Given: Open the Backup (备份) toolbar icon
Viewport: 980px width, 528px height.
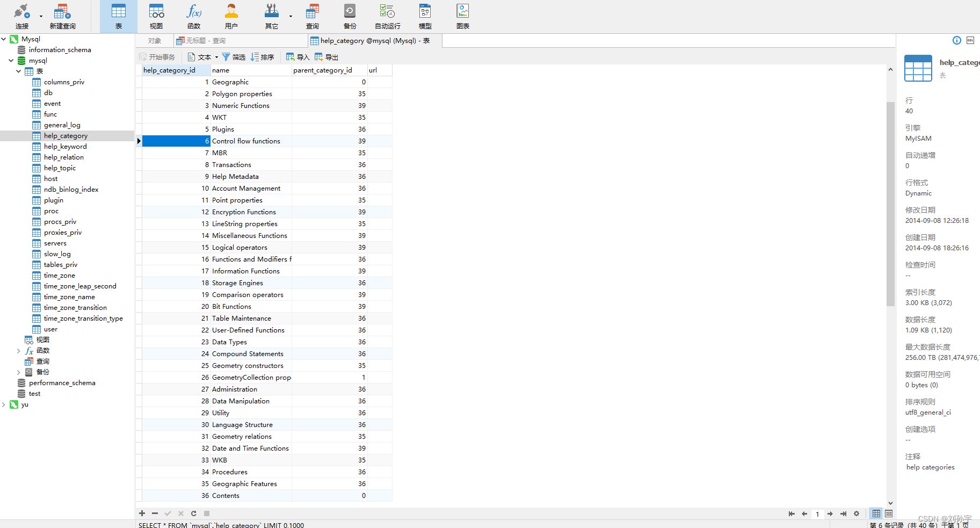Looking at the screenshot, I should [x=350, y=16].
